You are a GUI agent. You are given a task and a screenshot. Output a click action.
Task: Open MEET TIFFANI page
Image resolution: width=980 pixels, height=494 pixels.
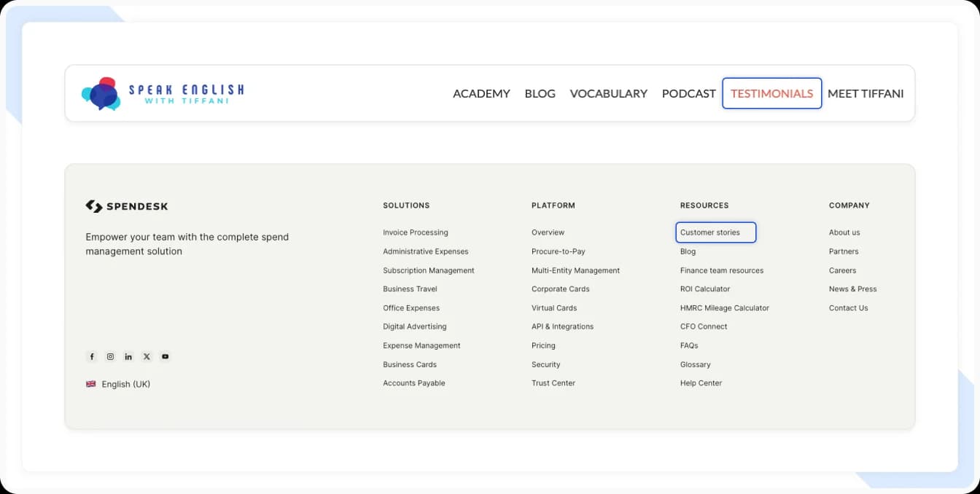click(866, 93)
